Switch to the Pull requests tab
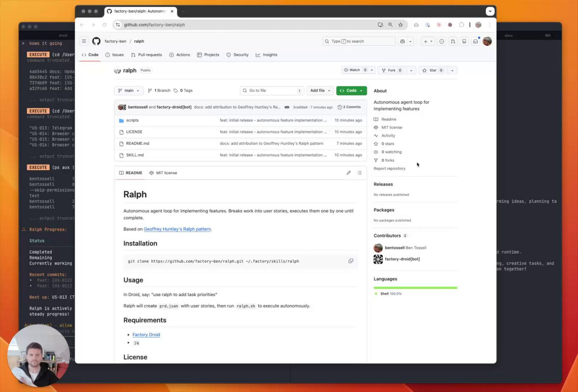This screenshot has height=392, width=578. pos(147,55)
